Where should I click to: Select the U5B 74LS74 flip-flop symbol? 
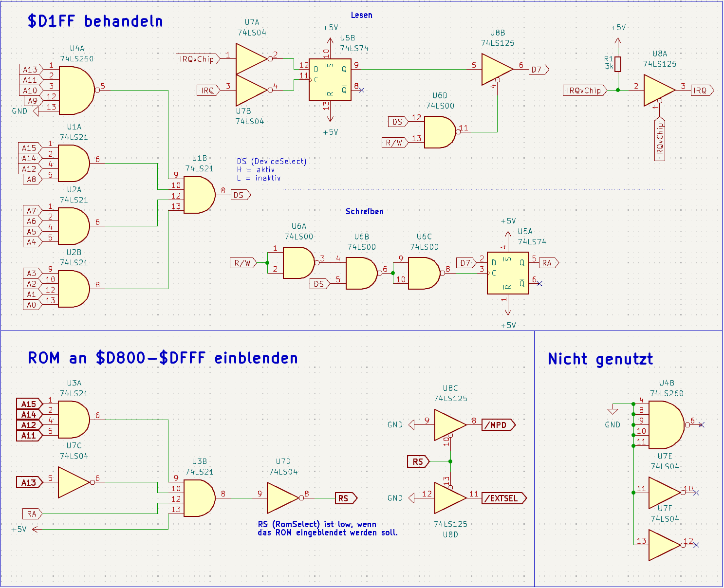click(x=330, y=80)
